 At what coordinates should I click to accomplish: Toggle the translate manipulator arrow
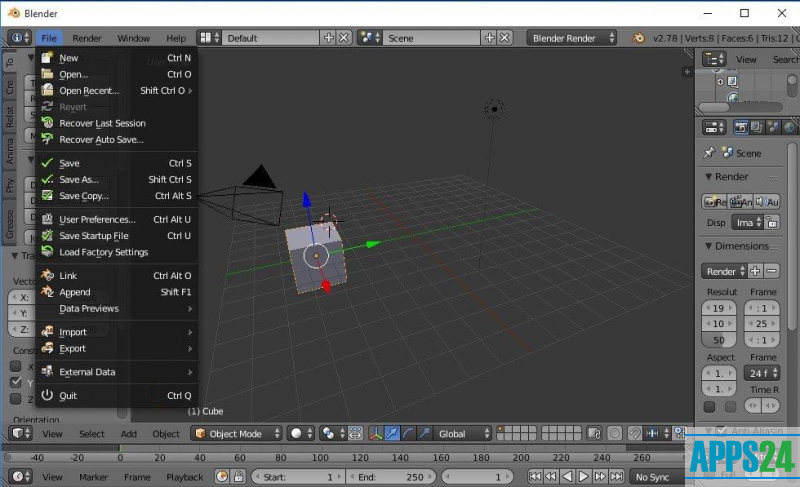[392, 433]
